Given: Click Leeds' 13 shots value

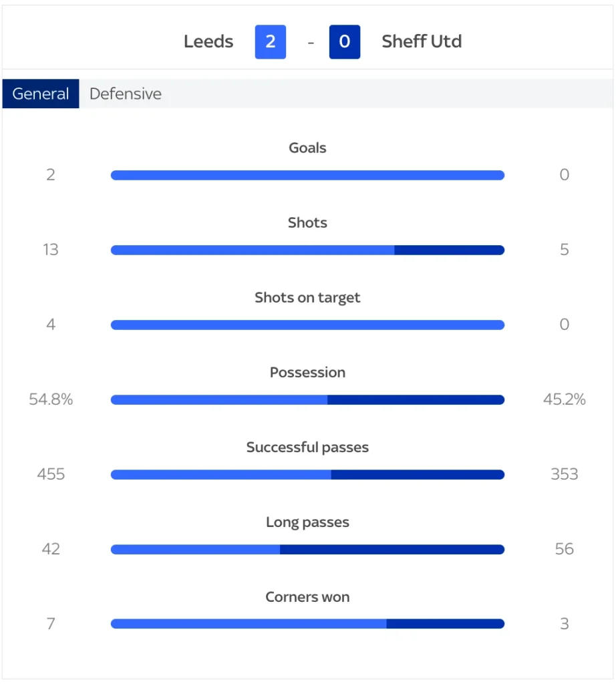Looking at the screenshot, I should point(51,250).
